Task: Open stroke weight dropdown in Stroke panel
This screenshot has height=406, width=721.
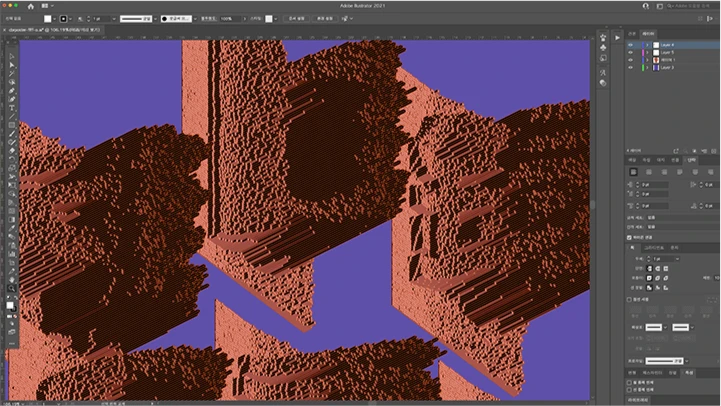Action: [677, 259]
